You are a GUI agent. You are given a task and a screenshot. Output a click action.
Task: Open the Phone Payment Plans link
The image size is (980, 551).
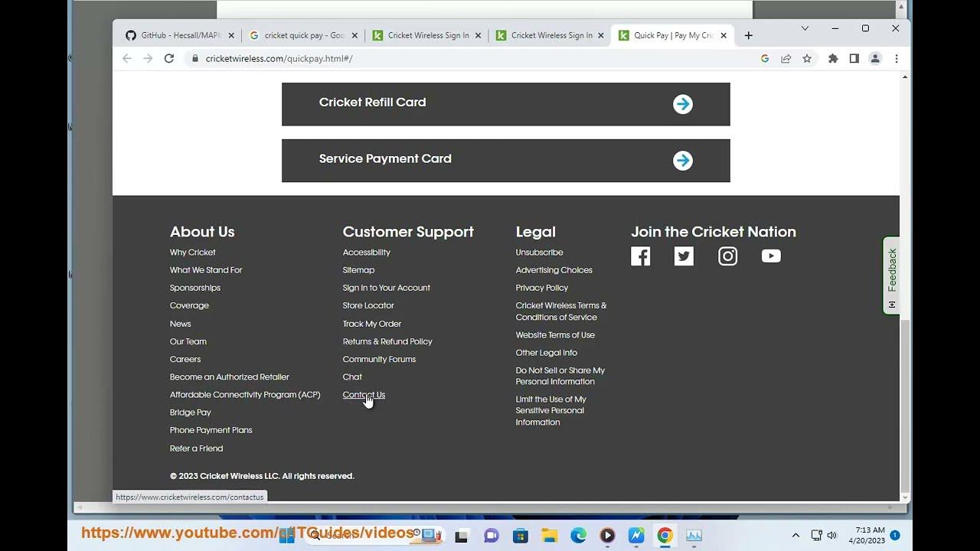coord(211,430)
